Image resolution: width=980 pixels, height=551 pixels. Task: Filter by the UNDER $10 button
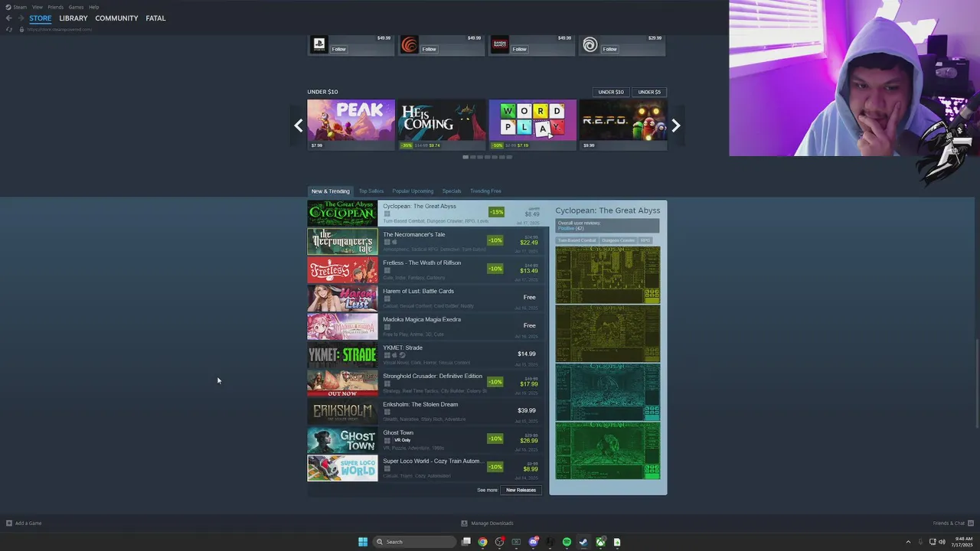611,92
